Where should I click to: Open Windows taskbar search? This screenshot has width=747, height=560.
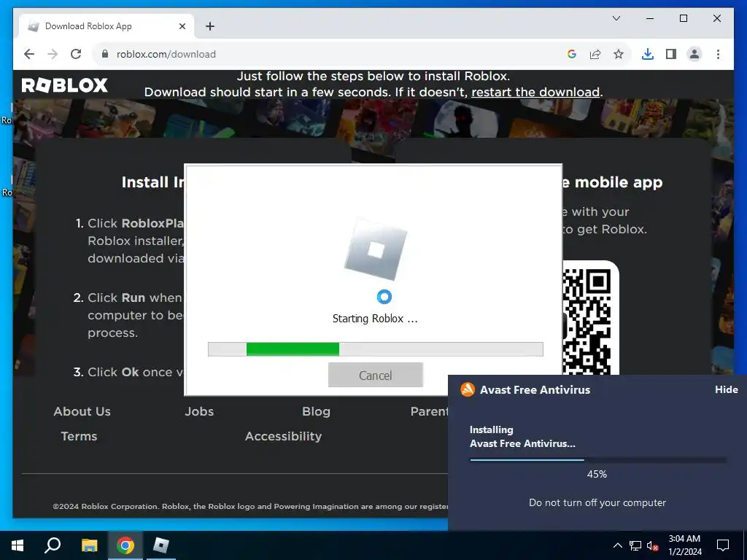point(53,545)
